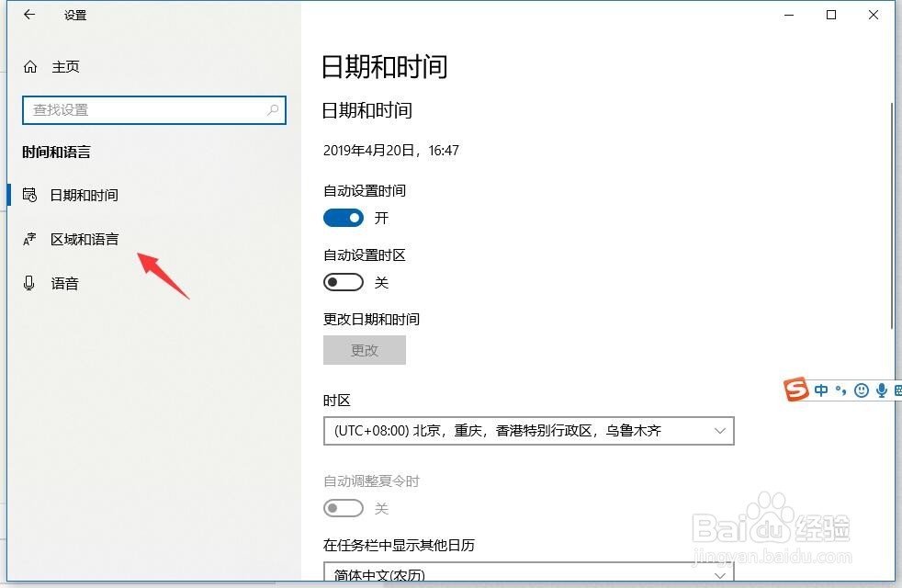This screenshot has width=902, height=588.
Task: Click the chevron arrow of 时区 combo box
Action: (719, 431)
